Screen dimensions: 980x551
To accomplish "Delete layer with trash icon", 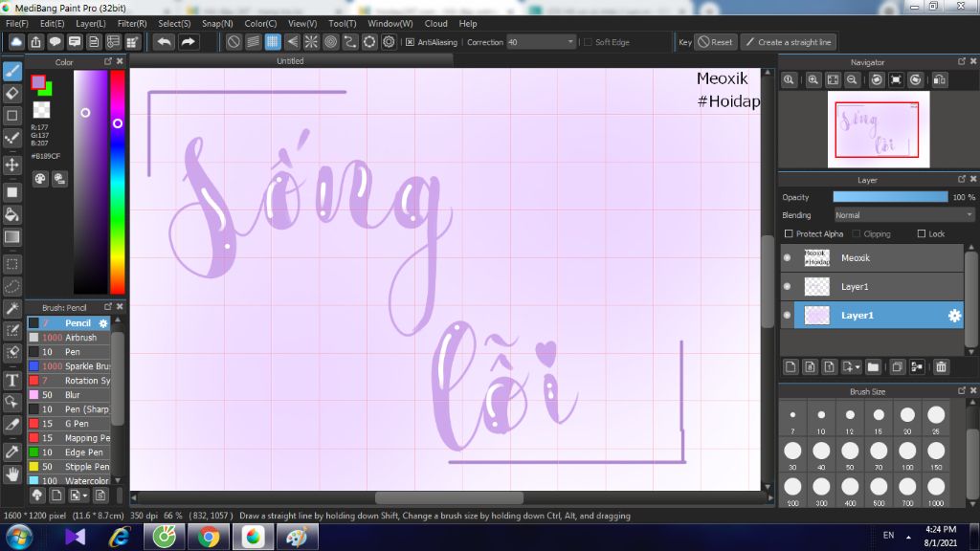I will [x=942, y=366].
